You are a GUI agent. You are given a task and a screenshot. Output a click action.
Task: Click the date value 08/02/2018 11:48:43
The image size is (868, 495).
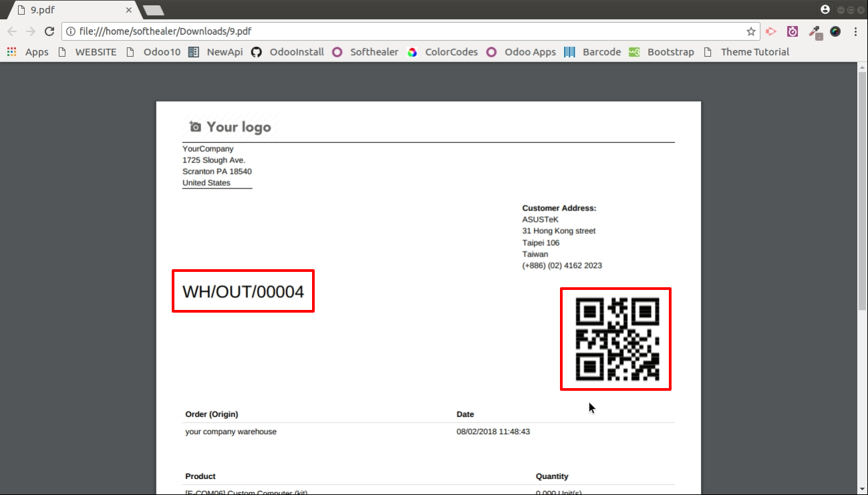(x=493, y=432)
